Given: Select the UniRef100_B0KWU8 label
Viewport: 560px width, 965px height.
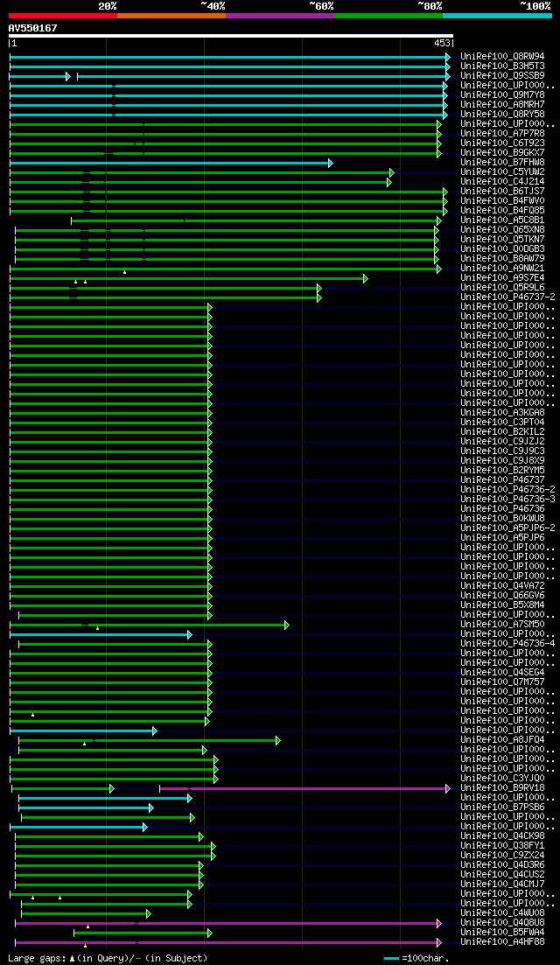Looking at the screenshot, I should 502,520.
